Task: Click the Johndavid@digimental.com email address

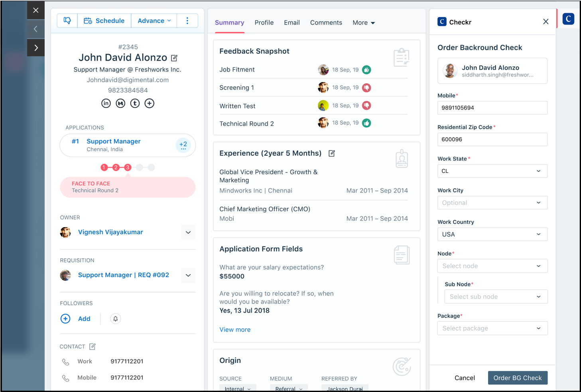Action: click(x=128, y=80)
